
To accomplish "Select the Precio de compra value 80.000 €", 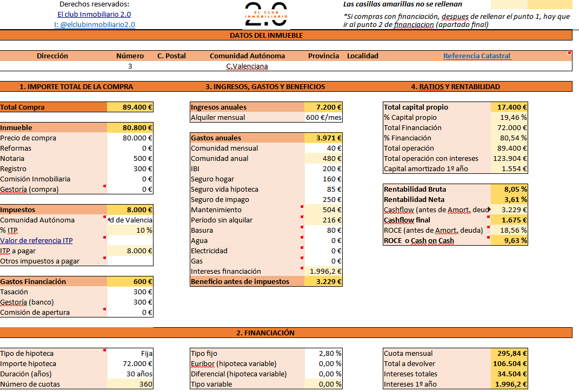I will click(130, 138).
